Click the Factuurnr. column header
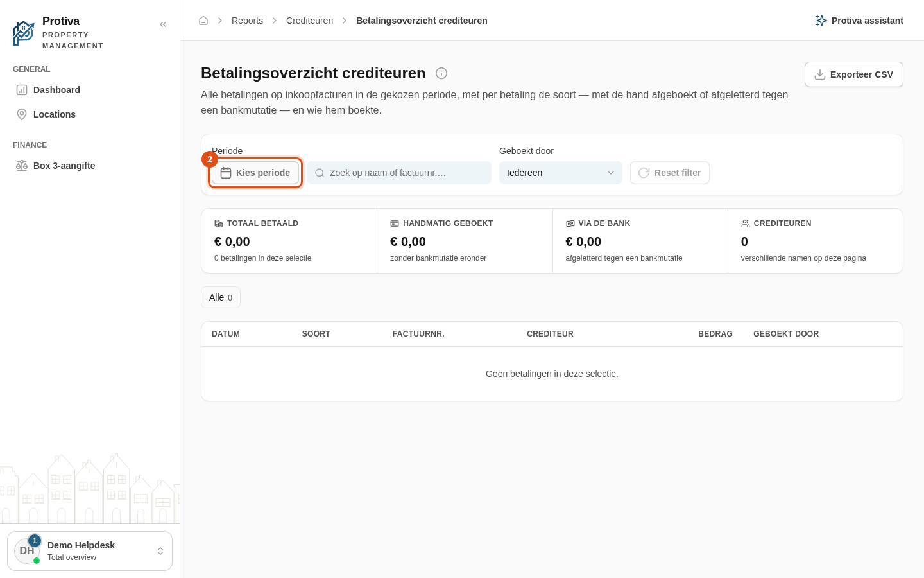This screenshot has width=924, height=578. [x=418, y=334]
